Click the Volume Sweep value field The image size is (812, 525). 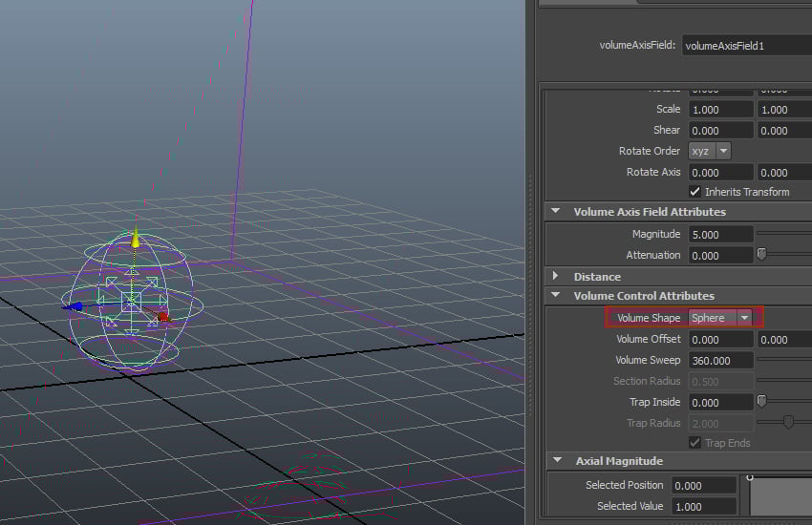pos(720,361)
